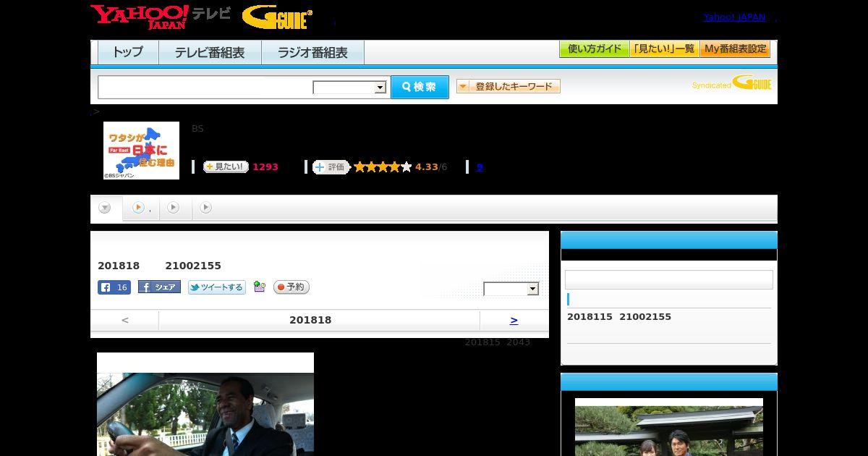Screen dimensions: 868x456
Task: Click the G-Guide logo in header
Action: click(277, 17)
